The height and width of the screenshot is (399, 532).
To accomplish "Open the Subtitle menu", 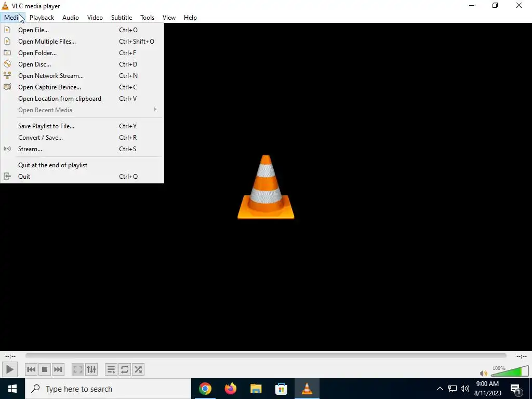I will point(122,18).
